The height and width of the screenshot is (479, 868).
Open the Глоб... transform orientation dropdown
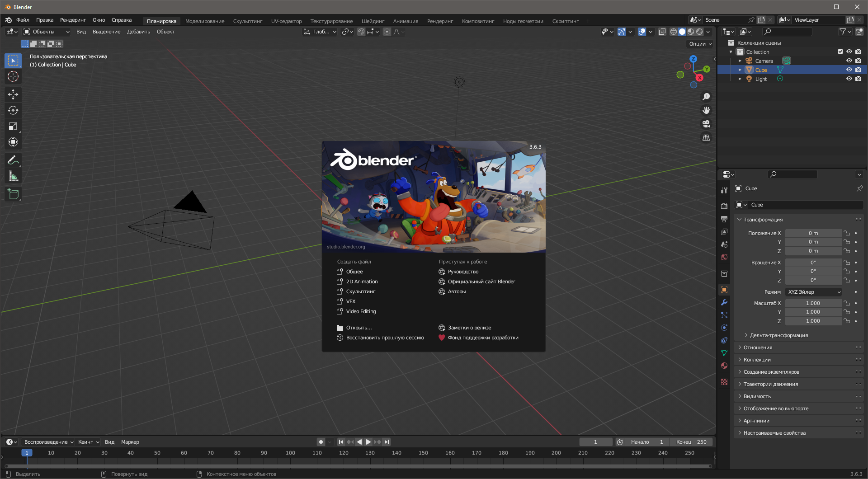pyautogui.click(x=320, y=32)
